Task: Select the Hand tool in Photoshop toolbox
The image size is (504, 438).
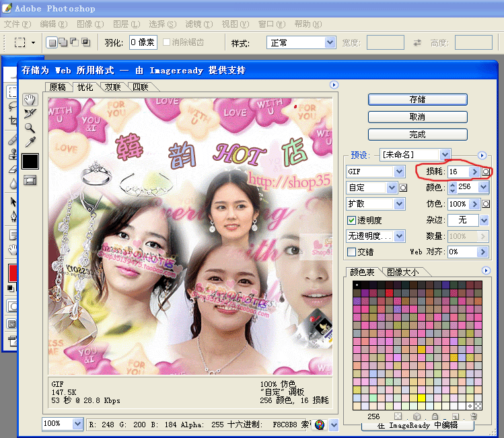Action: 13,250
